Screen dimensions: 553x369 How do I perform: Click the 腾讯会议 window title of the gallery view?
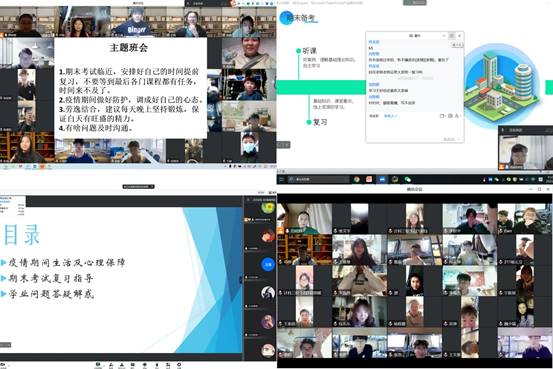click(414, 189)
